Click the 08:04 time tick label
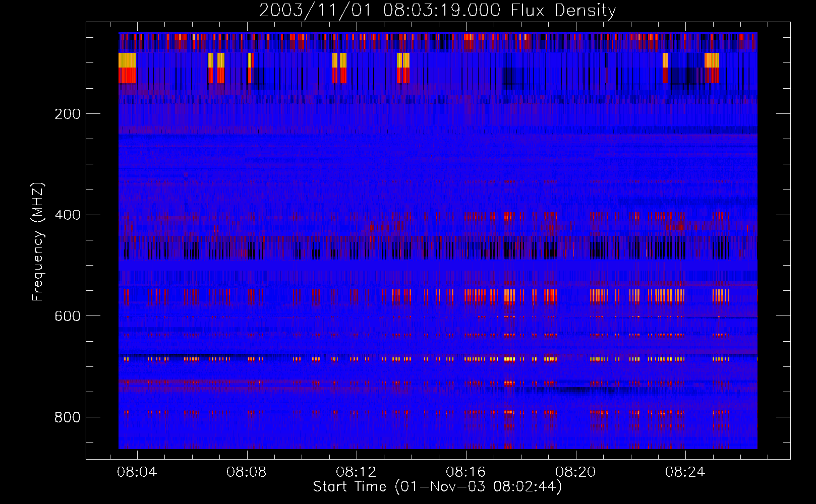The width and height of the screenshot is (816, 504). tap(137, 472)
